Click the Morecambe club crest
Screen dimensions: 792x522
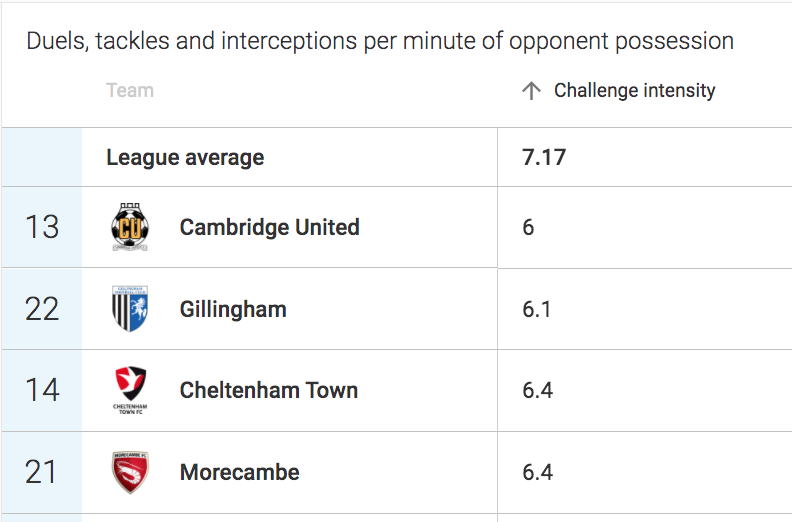point(130,472)
